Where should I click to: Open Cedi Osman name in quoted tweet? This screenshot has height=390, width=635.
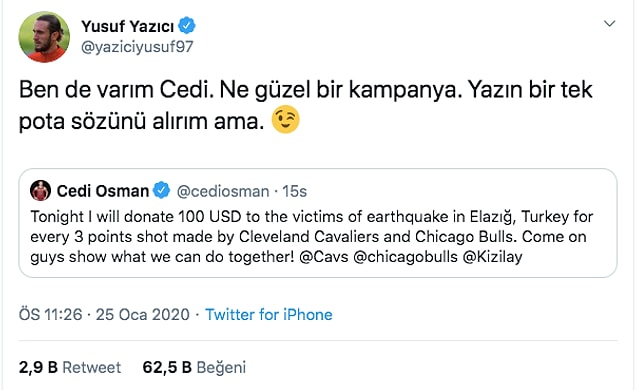103,191
